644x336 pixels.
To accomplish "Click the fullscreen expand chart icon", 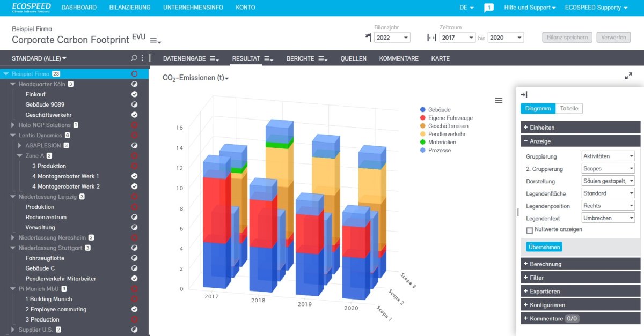I will pyautogui.click(x=628, y=76).
